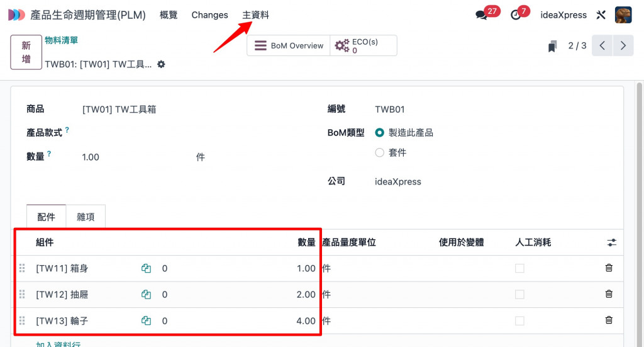Image resolution: width=644 pixels, height=347 pixels.
Task: Click the 數量 field showing 1.00
Action: click(136, 157)
